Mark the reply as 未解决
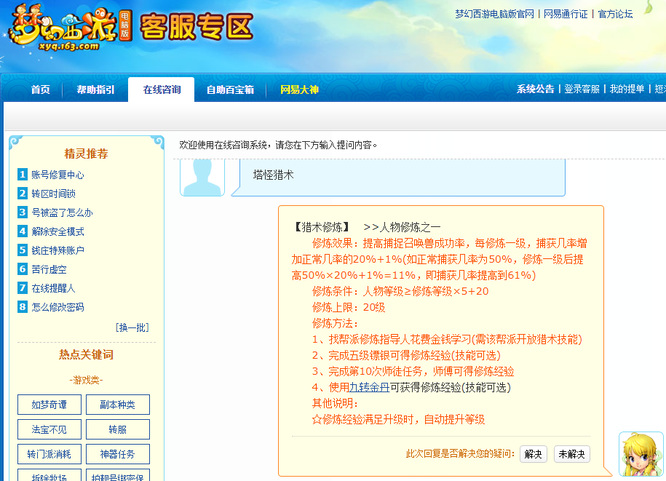 coord(572,454)
